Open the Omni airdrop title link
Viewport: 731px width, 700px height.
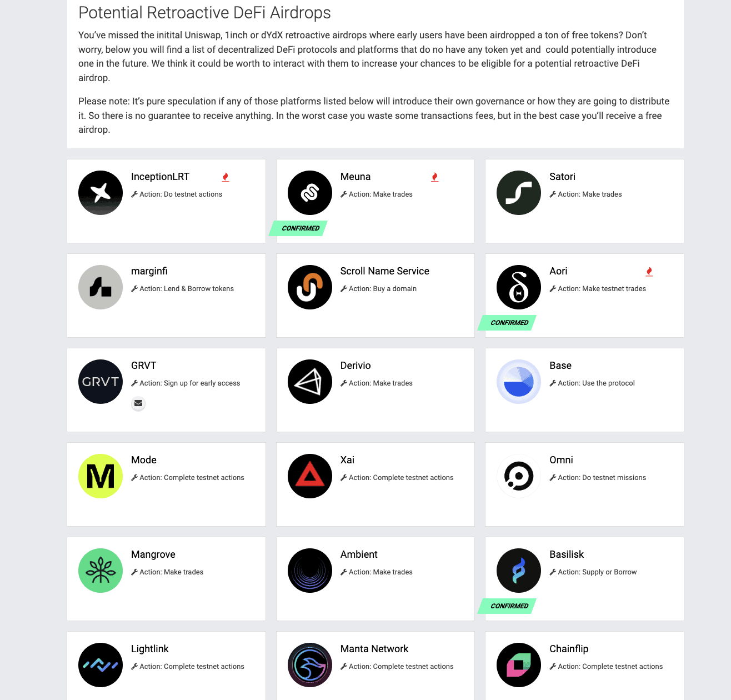click(x=561, y=460)
